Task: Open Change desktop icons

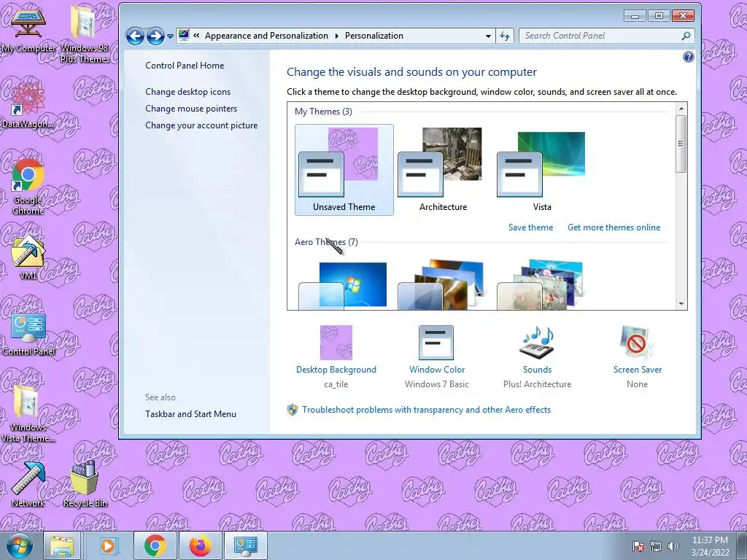Action: click(187, 91)
